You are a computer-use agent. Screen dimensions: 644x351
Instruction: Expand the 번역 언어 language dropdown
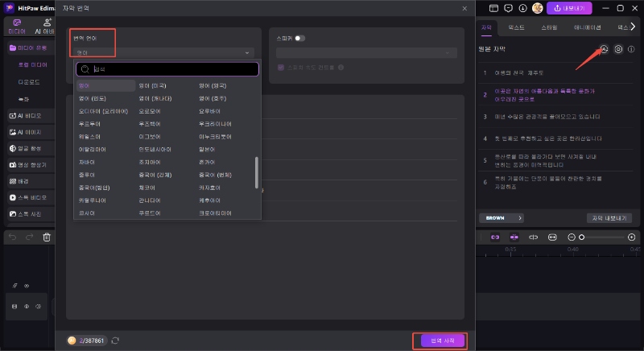tap(163, 53)
